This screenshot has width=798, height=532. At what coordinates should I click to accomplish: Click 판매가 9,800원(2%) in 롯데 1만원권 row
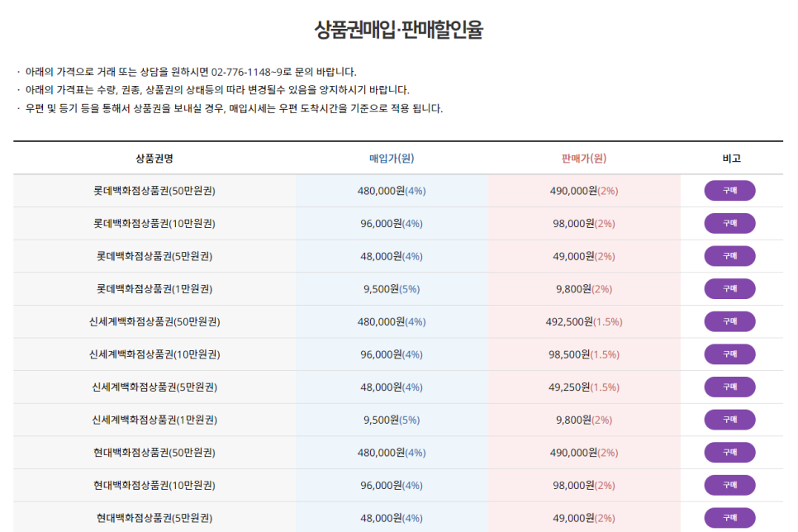click(584, 289)
